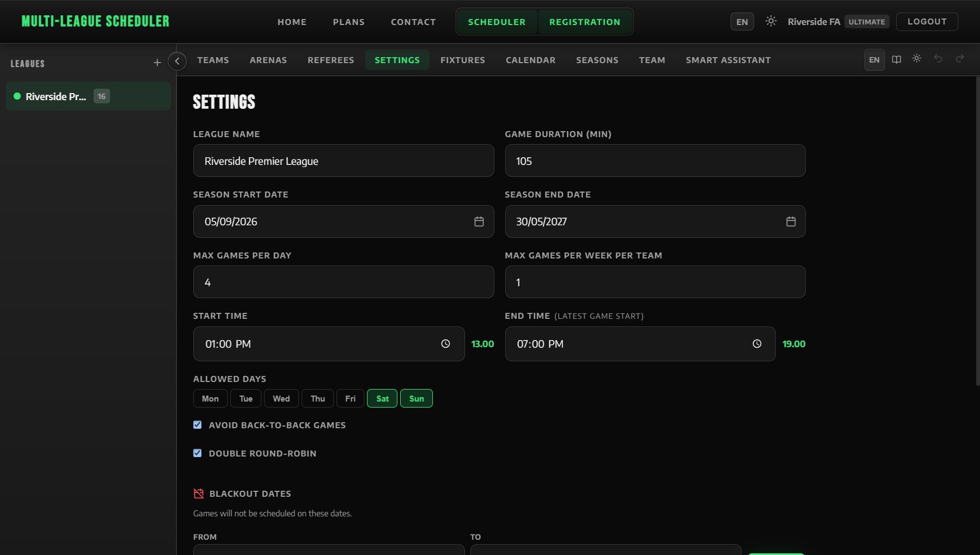Select Riverside Premier League in sidebar
The image size is (980, 555).
pyautogui.click(x=88, y=96)
